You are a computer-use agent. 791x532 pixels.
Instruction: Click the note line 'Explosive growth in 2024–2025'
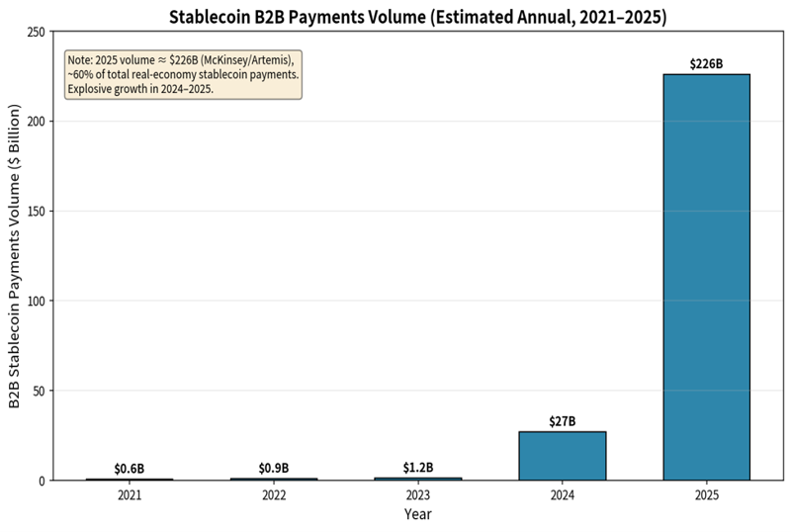point(140,89)
